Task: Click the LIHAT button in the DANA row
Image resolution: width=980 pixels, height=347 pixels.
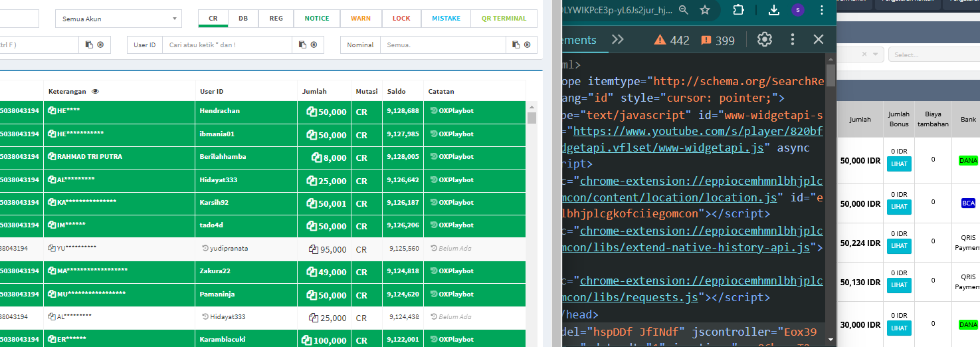Action: tap(899, 164)
